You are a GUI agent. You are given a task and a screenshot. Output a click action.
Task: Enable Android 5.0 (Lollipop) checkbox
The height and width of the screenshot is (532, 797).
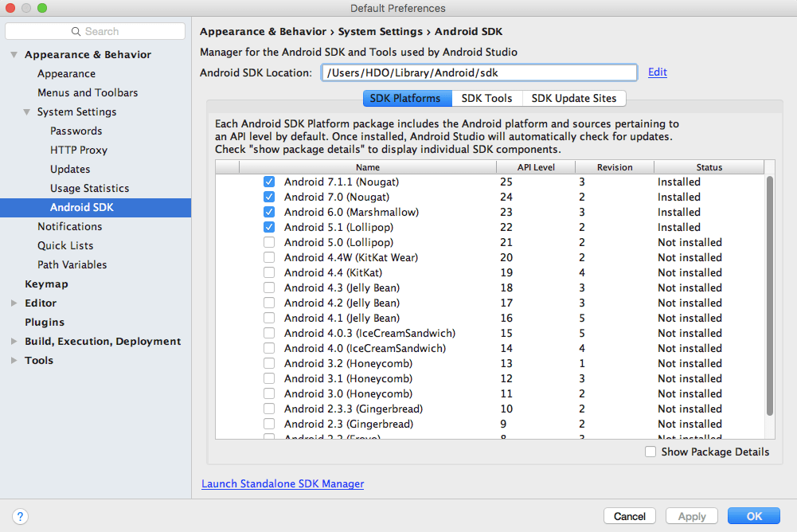point(269,242)
